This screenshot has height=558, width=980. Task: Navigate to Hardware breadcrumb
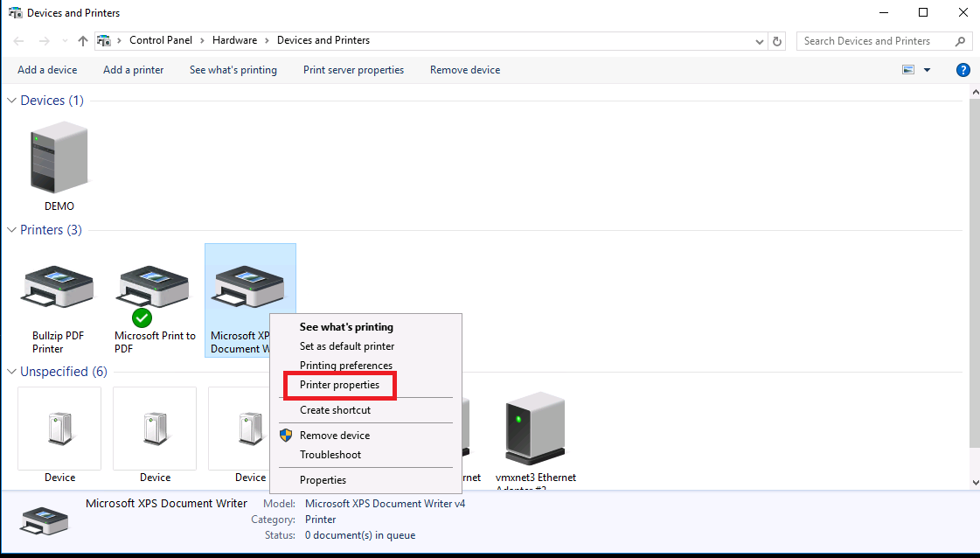click(234, 40)
